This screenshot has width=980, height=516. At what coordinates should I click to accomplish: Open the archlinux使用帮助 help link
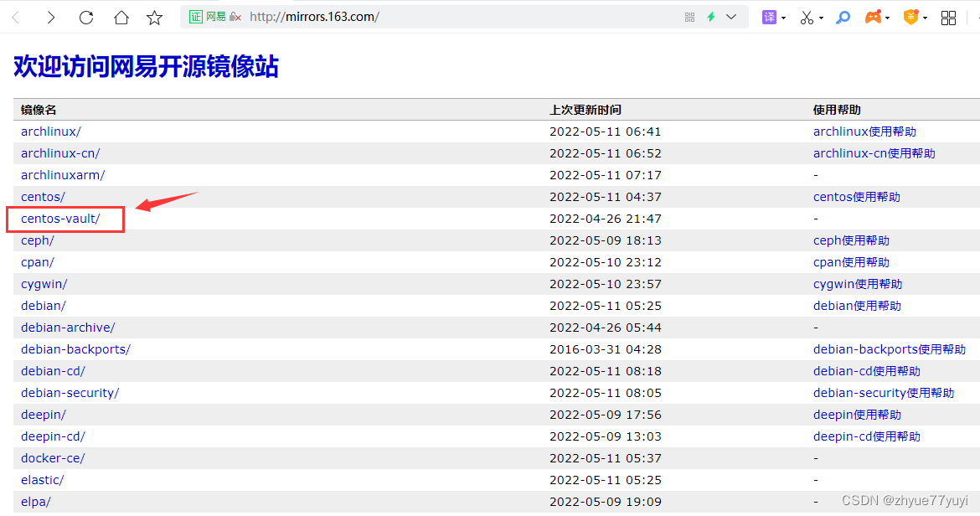point(864,132)
